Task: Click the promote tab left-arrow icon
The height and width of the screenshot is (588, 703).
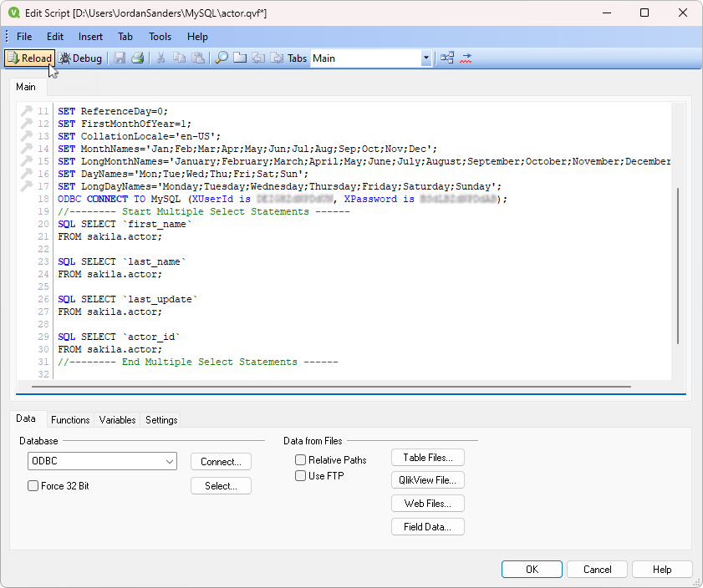Action: (x=257, y=58)
